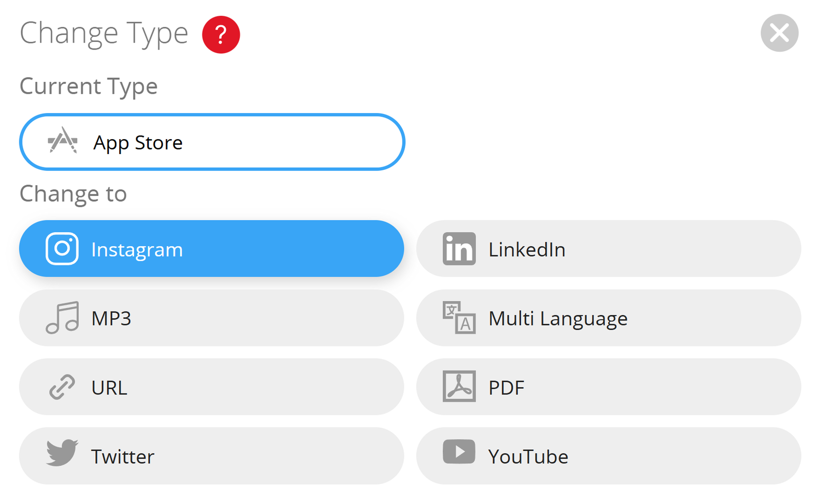819x504 pixels.
Task: Click the MP3 music note icon
Action: click(x=62, y=318)
